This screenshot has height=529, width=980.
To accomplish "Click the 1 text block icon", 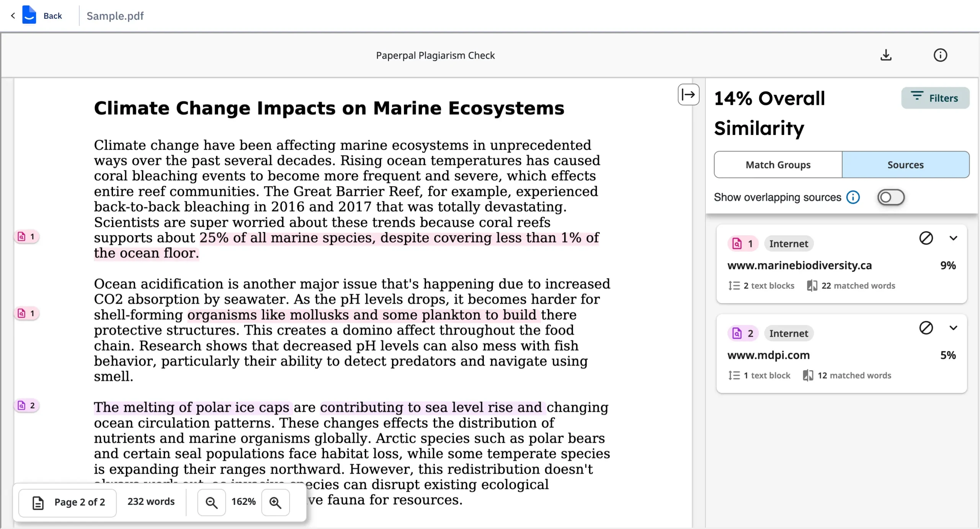I will (x=734, y=376).
